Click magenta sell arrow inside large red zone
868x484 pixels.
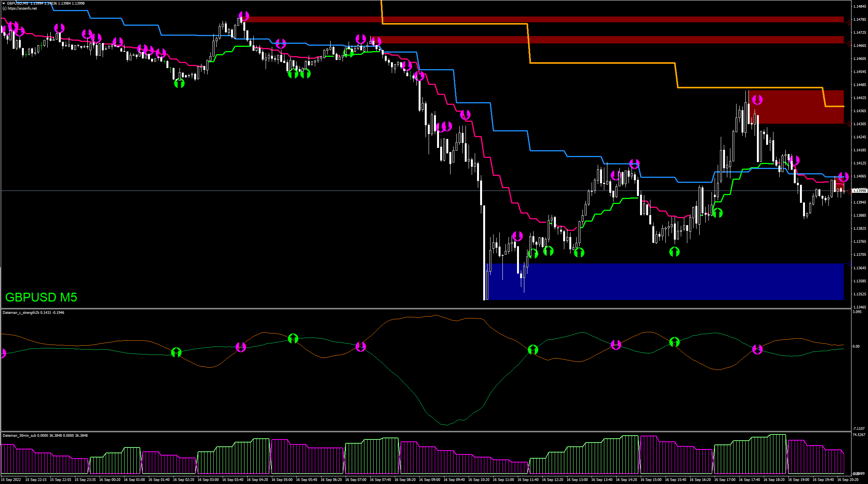[x=757, y=100]
